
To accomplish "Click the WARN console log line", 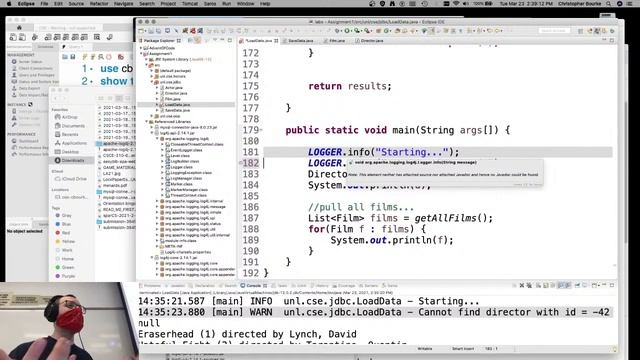I will coord(373,312).
